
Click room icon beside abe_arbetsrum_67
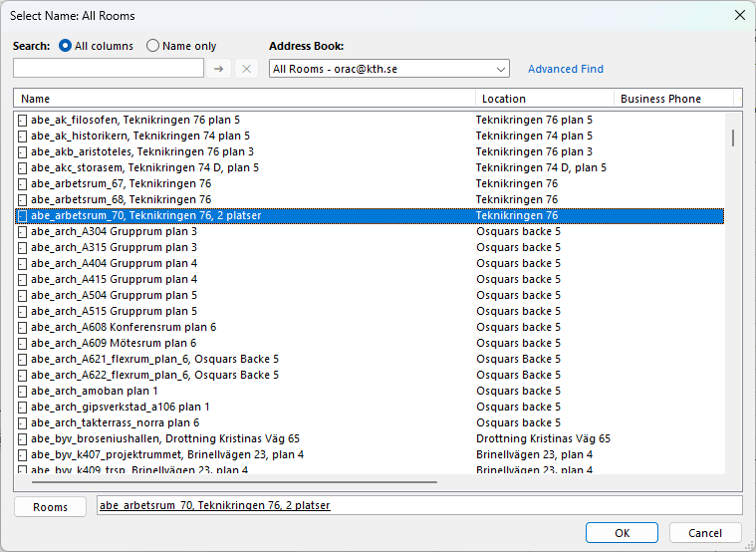pyautogui.click(x=22, y=184)
